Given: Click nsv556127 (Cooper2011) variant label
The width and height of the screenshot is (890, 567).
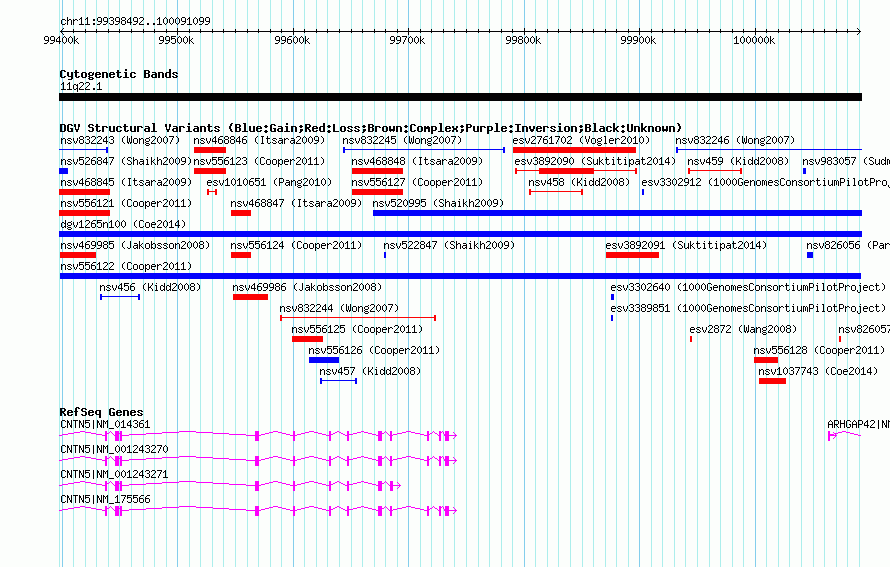Looking at the screenshot, I should point(417,182).
